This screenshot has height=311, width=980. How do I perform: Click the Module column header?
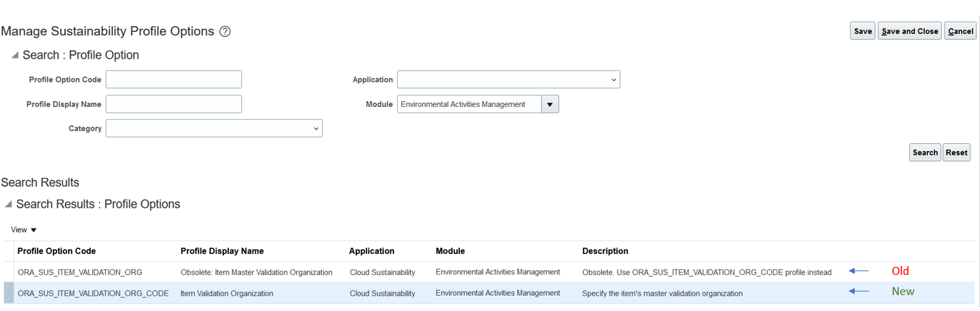point(450,251)
